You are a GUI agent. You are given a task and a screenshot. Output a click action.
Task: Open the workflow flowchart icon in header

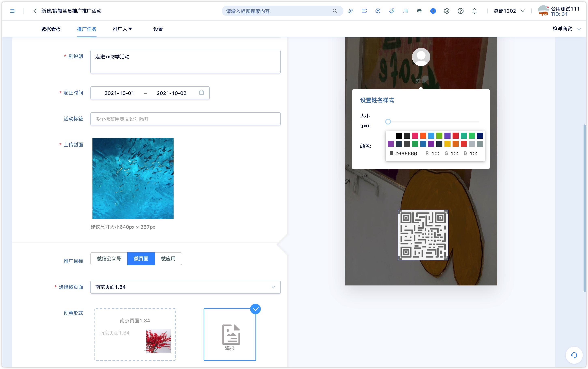[350, 11]
